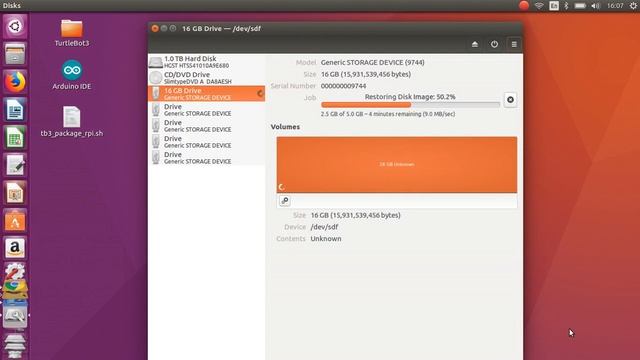The height and width of the screenshot is (360, 640).
Task: Open Ubuntu Software from launcher
Action: (15, 220)
